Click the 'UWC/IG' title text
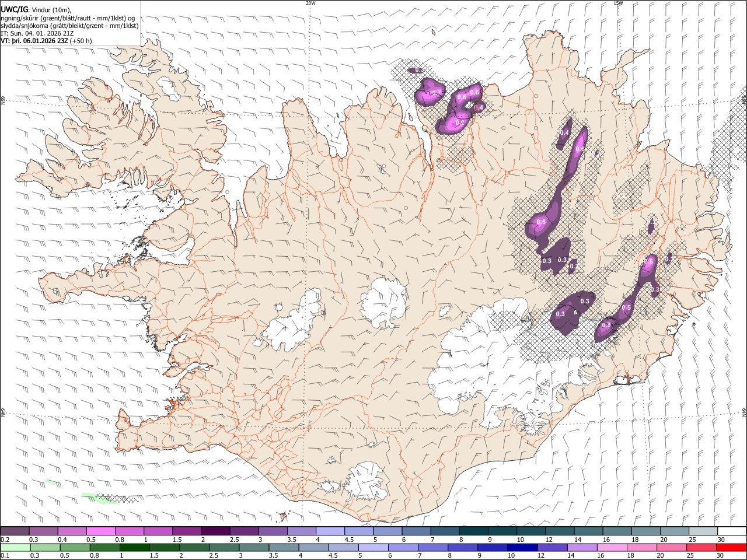 [x=13, y=9]
